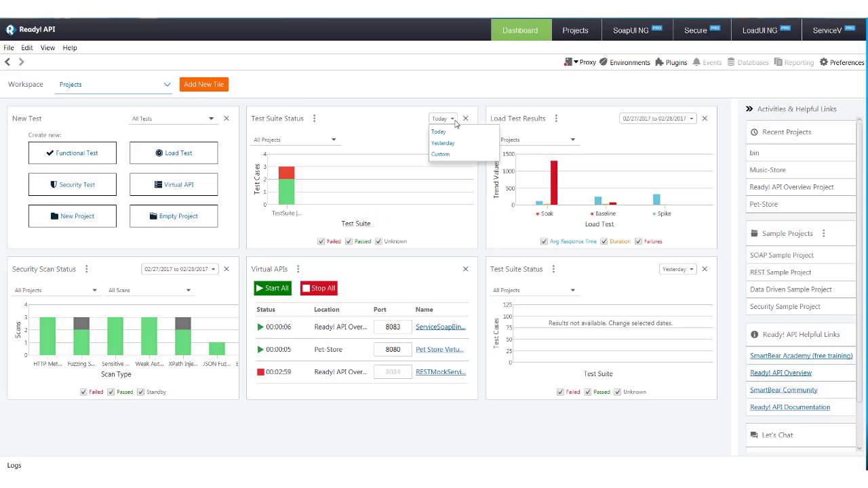
Task: Open the Proxy toolbar icon
Action: point(568,62)
